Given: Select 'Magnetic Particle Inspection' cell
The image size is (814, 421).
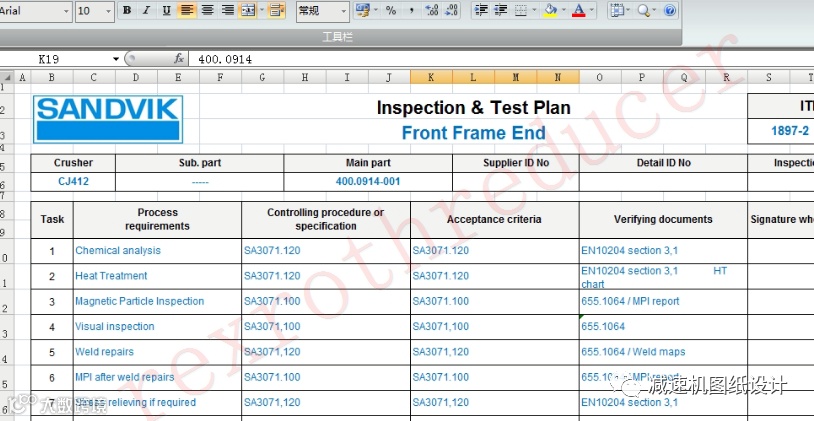Looking at the screenshot, I should (x=157, y=302).
